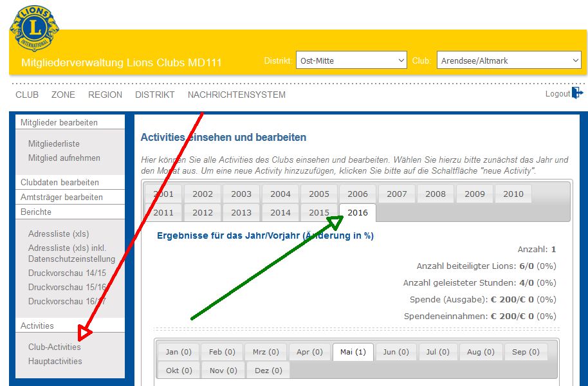Viewport: 588px width, 386px height.
Task: Click the Logout link
Action: pyautogui.click(x=558, y=94)
